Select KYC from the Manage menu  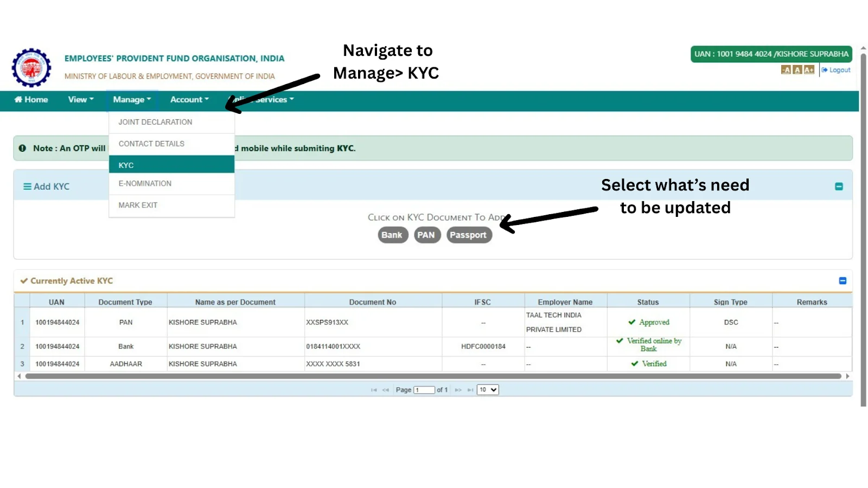coord(126,164)
